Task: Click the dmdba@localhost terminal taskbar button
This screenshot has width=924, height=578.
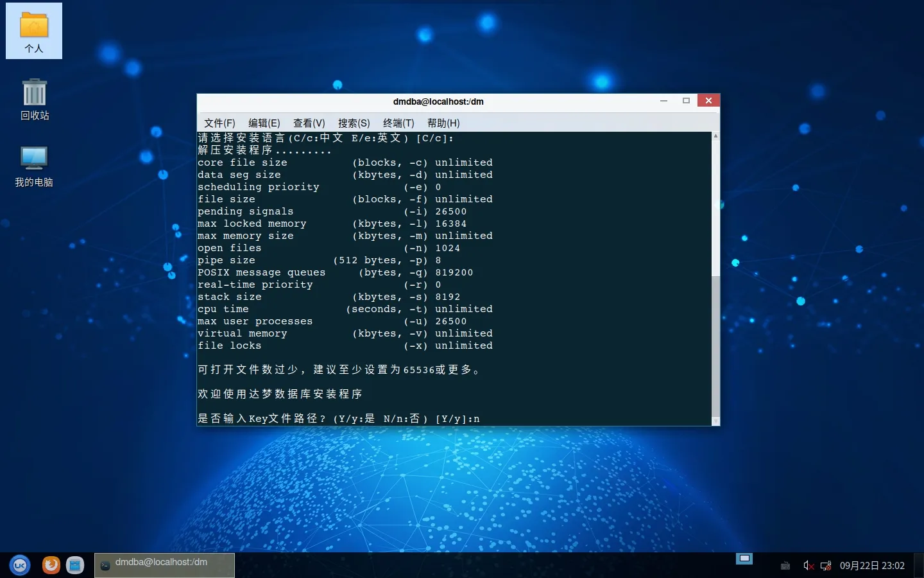Action: 164,565
